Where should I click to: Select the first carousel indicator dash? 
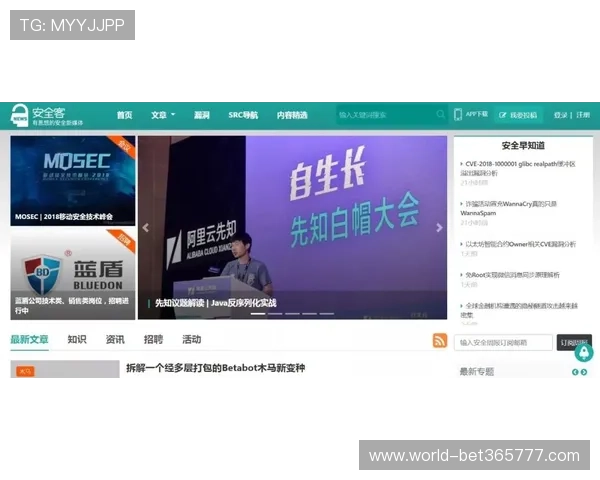258,314
